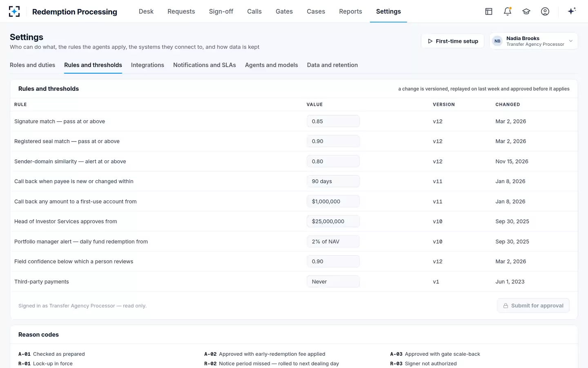The width and height of the screenshot is (588, 368).
Task: Open the layout panel icon
Action: 489,11
